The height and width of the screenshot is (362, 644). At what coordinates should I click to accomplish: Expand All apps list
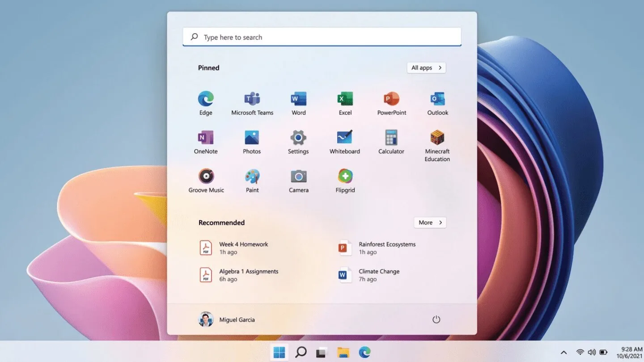[x=426, y=67]
